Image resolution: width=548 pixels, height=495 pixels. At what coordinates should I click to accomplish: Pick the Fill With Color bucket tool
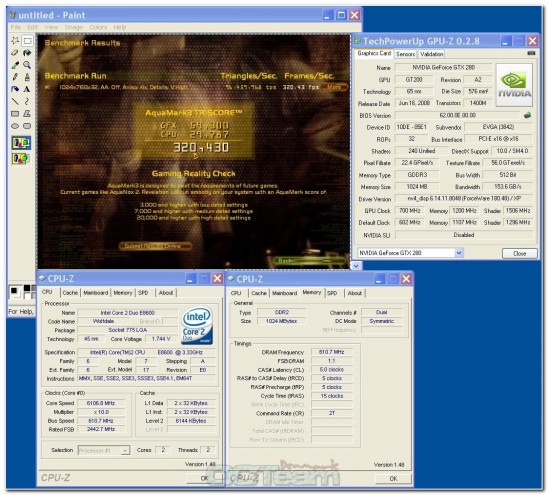point(27,53)
